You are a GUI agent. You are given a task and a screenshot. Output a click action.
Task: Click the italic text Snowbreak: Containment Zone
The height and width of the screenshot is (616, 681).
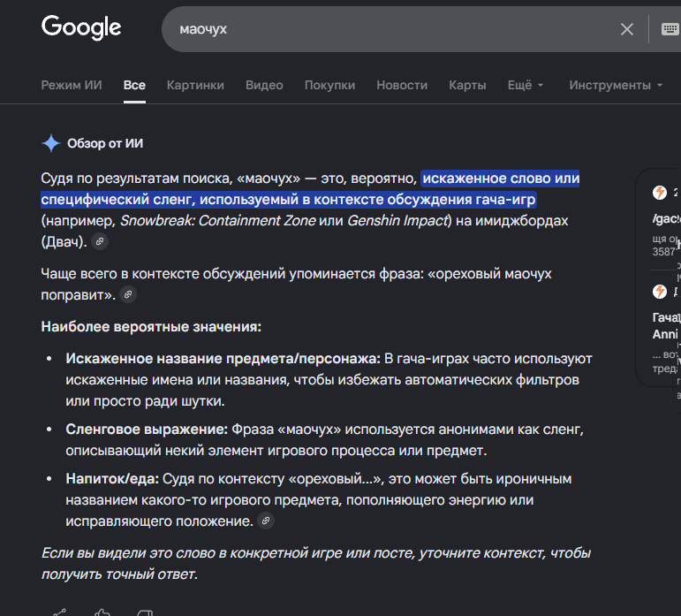(217, 221)
